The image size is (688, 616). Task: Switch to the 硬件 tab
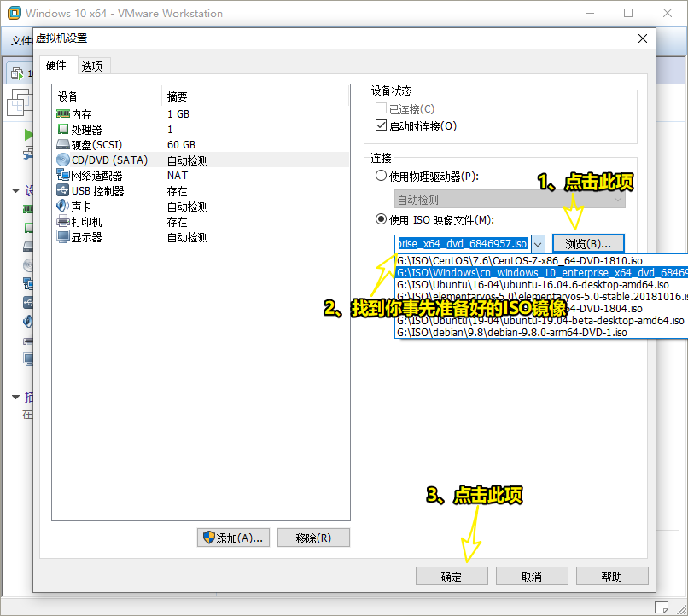[x=56, y=66]
